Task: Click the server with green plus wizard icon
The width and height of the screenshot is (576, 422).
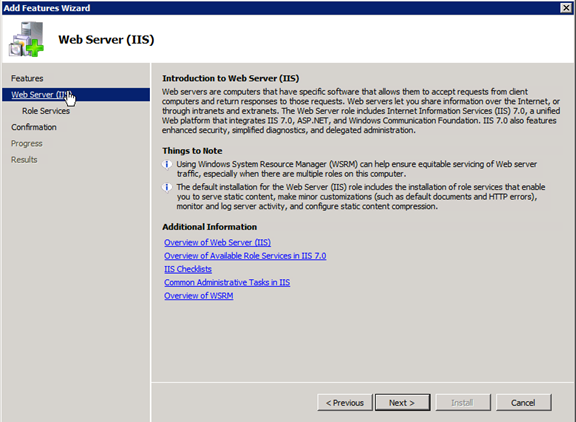Action: [x=26, y=39]
